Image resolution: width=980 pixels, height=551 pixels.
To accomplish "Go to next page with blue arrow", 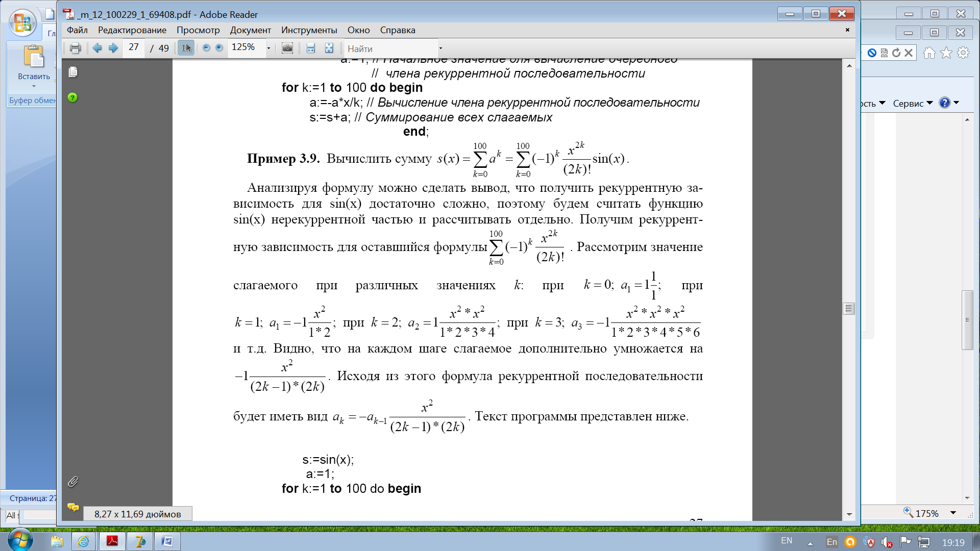I will (x=113, y=48).
